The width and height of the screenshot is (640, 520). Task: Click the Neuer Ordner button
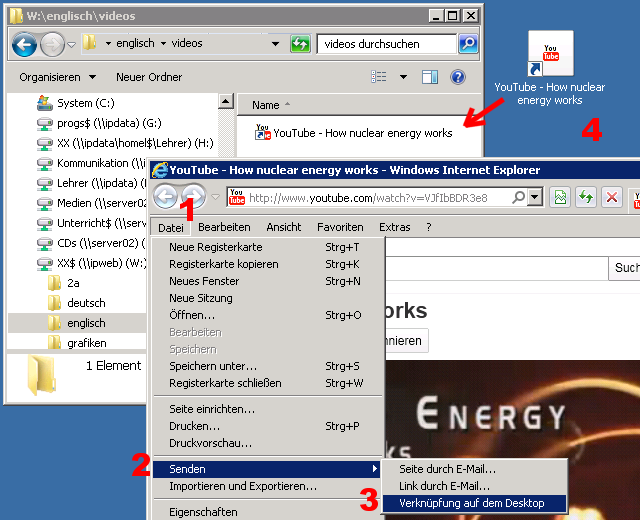coord(149,77)
